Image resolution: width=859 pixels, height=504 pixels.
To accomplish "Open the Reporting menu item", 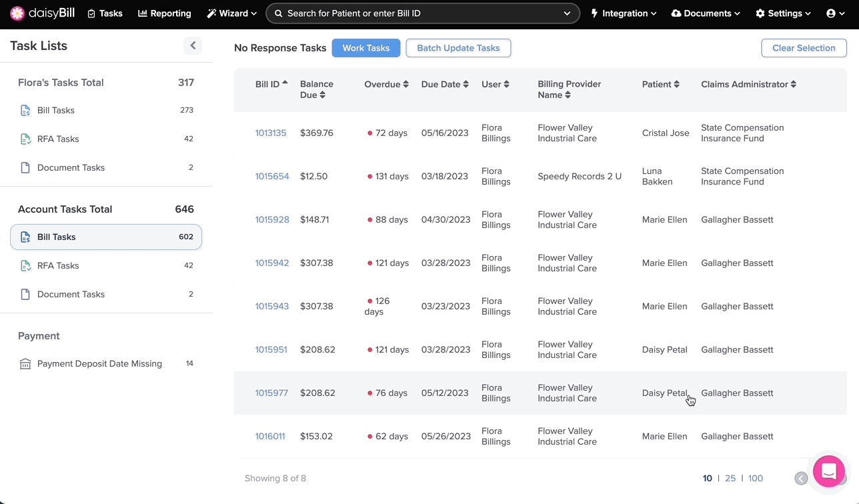I will [x=164, y=13].
